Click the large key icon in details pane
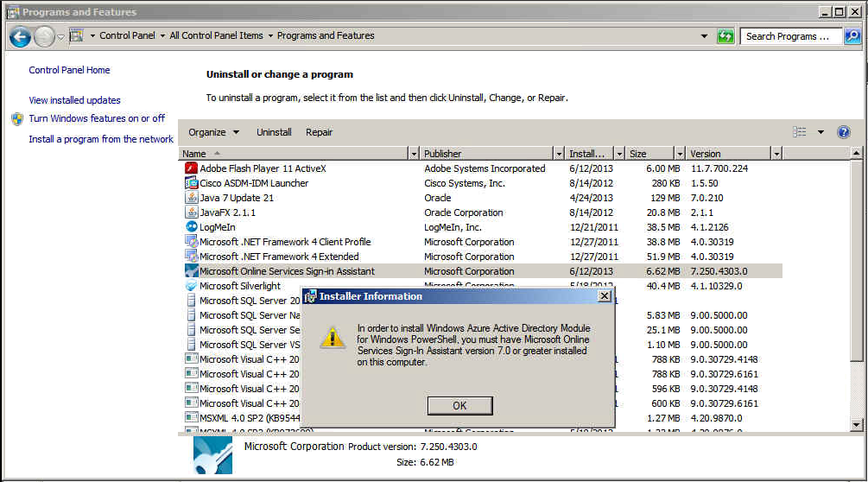Viewport: 868px width, 482px height. pyautogui.click(x=212, y=455)
